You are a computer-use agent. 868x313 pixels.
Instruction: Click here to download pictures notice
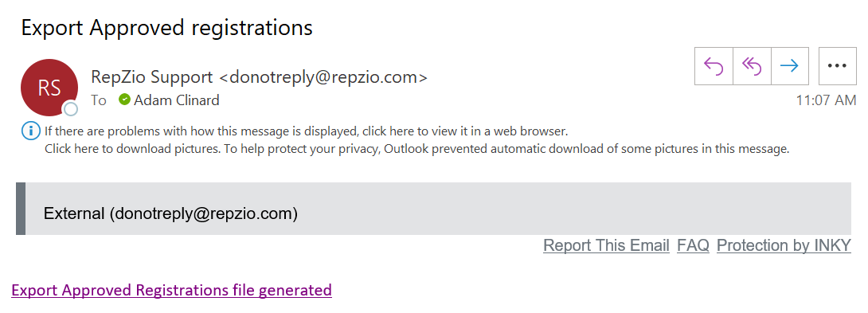(x=416, y=148)
